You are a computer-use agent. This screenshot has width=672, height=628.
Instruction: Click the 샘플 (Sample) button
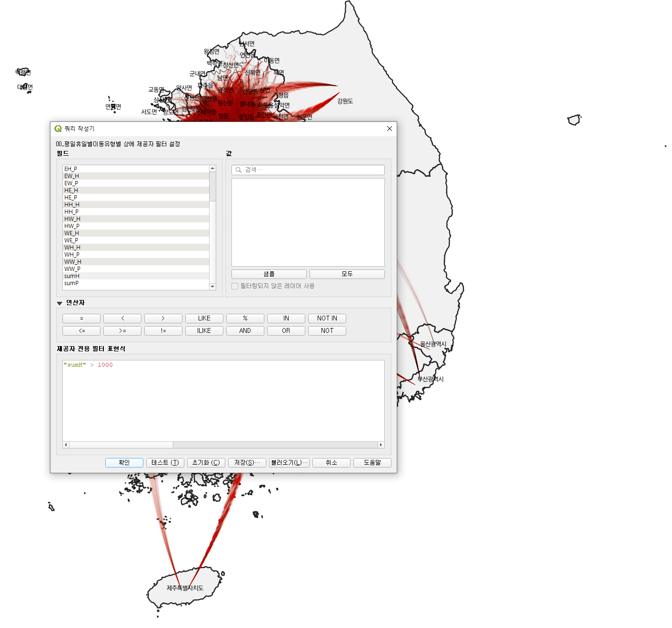click(x=269, y=274)
